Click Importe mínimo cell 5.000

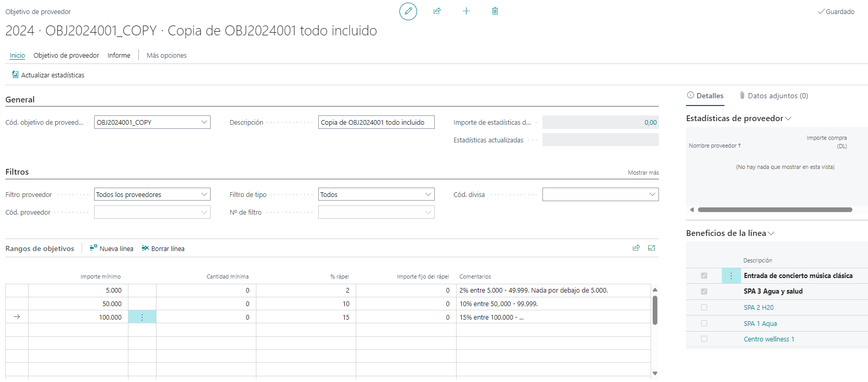pos(78,291)
